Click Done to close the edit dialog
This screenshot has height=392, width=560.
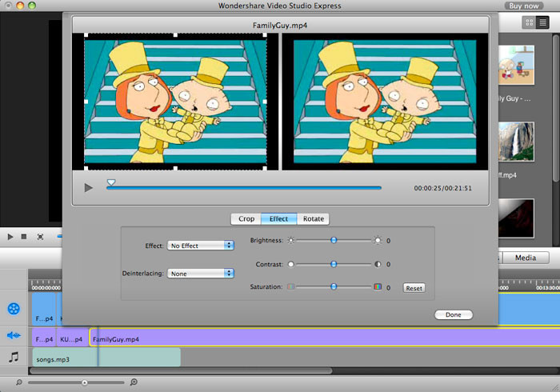(x=454, y=314)
